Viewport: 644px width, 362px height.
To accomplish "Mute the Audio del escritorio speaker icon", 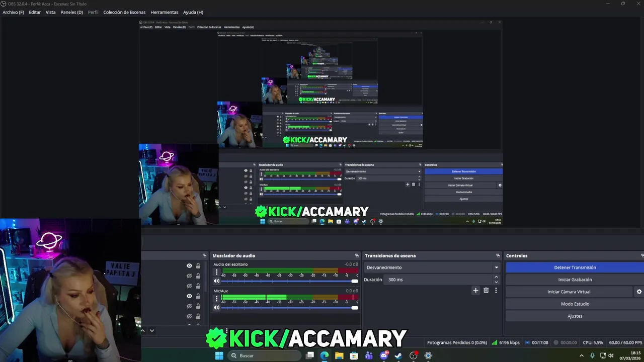I will click(x=217, y=281).
